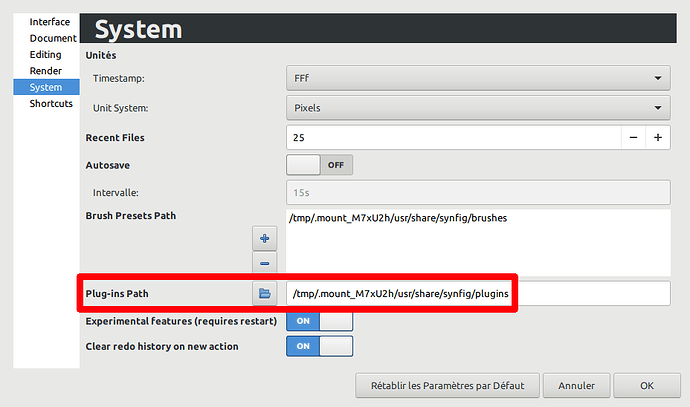Toggle the Autosave switch

[319, 165]
